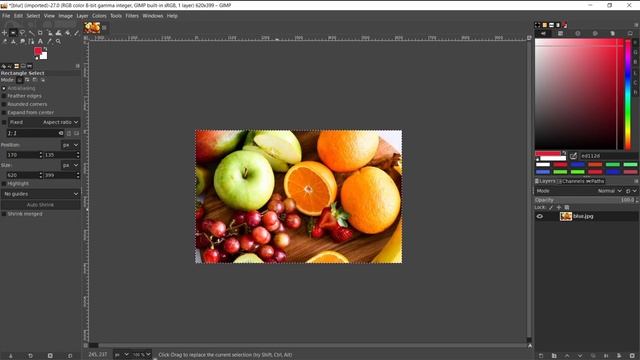Click the foreground red color swatch in toolbox
640x360 pixels.
[x=38, y=51]
